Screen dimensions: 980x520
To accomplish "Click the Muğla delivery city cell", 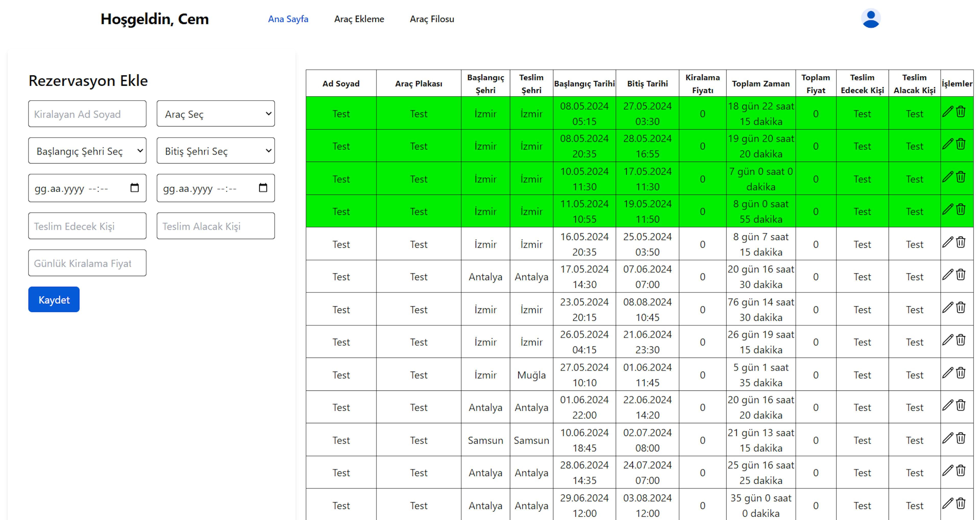I will (x=531, y=375).
